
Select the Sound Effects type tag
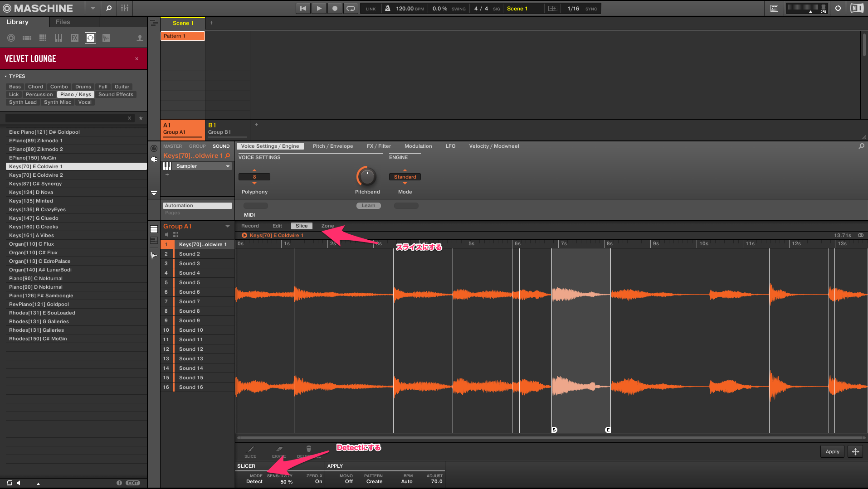116,94
